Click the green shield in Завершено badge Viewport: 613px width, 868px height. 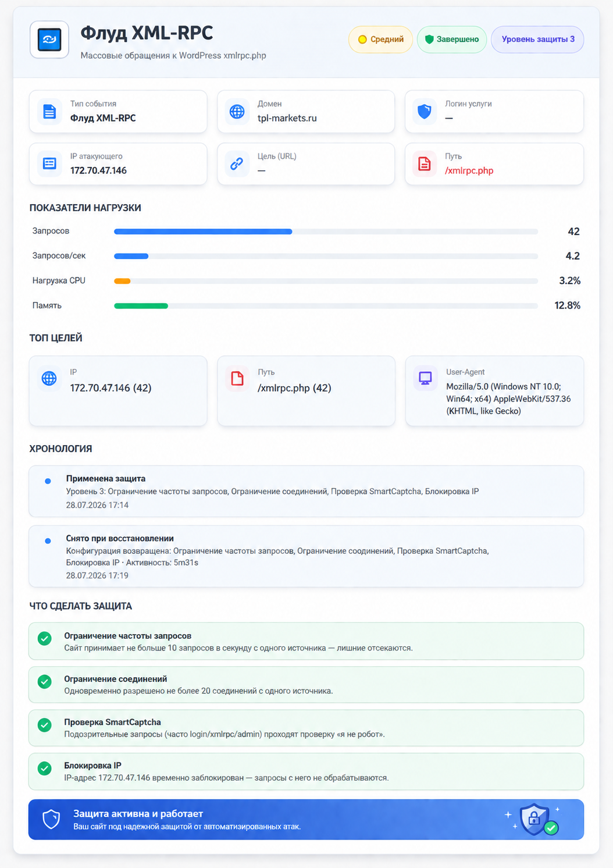(x=429, y=40)
